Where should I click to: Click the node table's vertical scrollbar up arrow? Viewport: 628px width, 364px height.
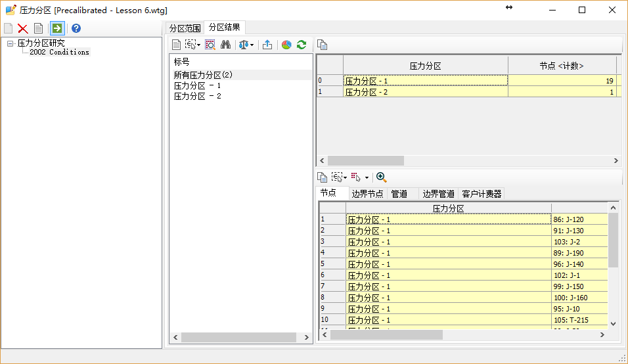tap(613, 208)
